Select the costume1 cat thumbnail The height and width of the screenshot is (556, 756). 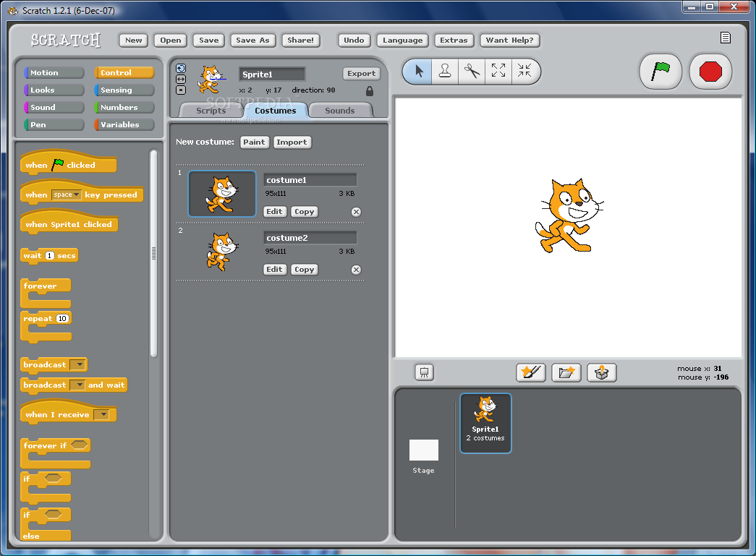click(x=222, y=194)
